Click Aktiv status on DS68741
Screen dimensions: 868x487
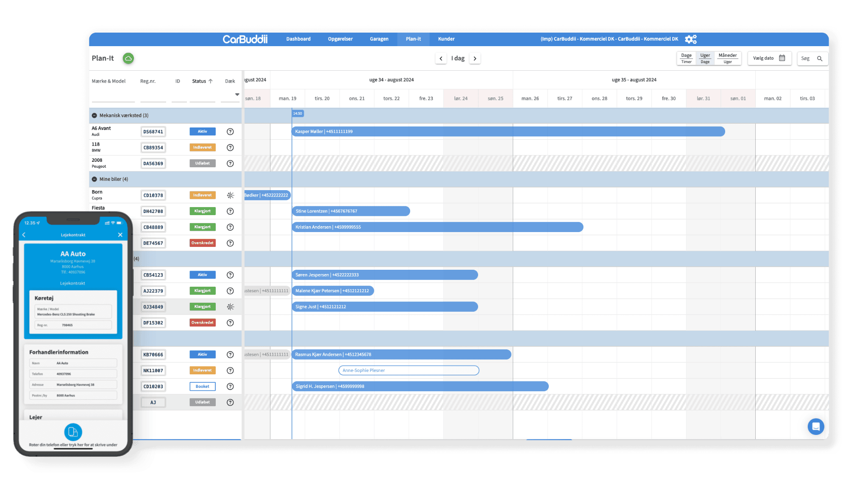tap(203, 132)
